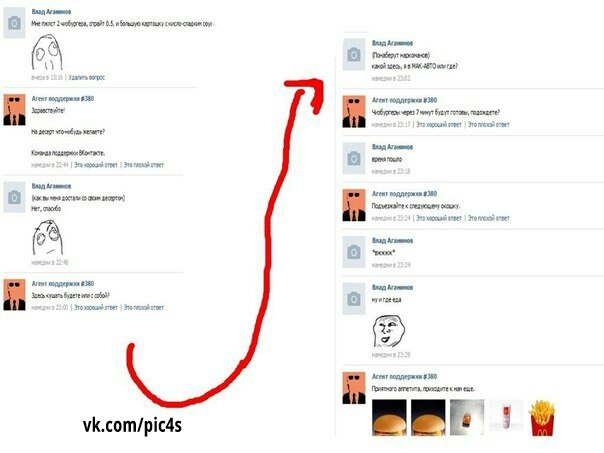604x453 pixels.
Task: Open the sauce packet thumbnail
Action: [x=467, y=418]
